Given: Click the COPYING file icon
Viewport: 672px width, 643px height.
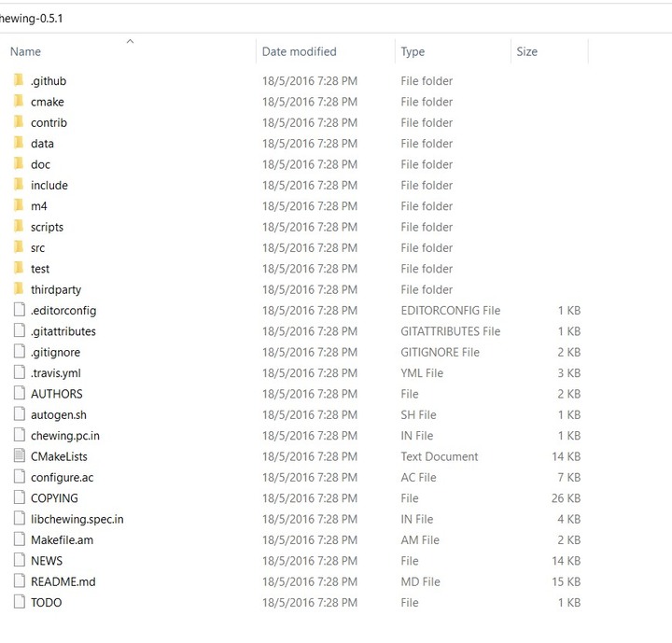Looking at the screenshot, I should pos(20,497).
